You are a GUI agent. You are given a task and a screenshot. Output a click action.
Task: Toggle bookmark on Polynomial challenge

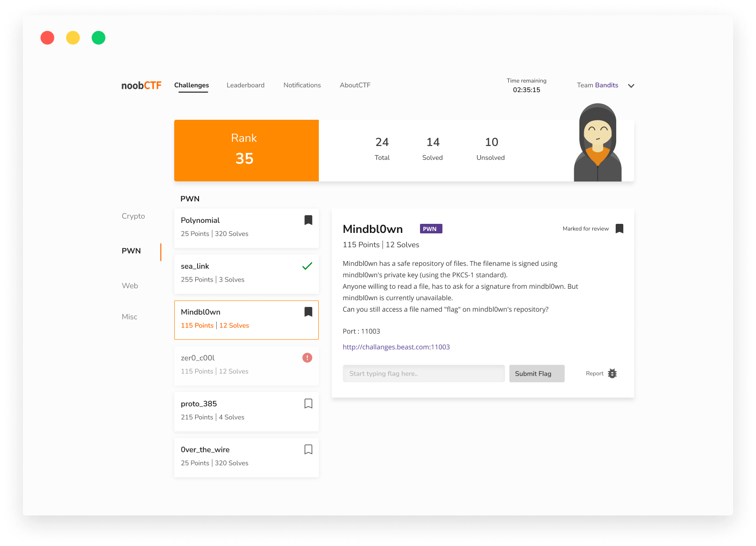point(308,220)
